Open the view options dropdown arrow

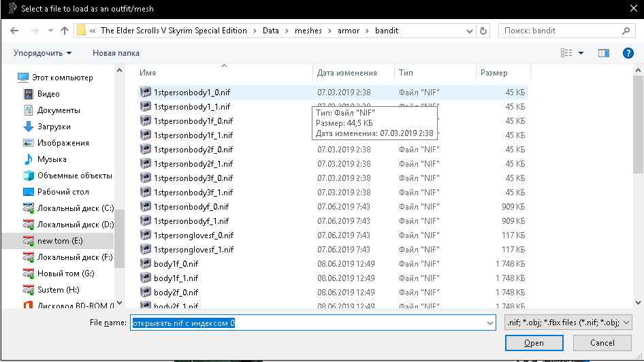pyautogui.click(x=581, y=53)
